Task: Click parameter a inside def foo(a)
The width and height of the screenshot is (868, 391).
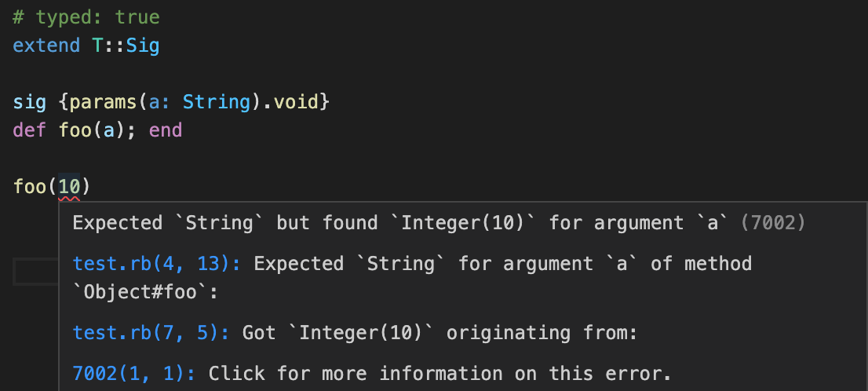Action: point(109,130)
